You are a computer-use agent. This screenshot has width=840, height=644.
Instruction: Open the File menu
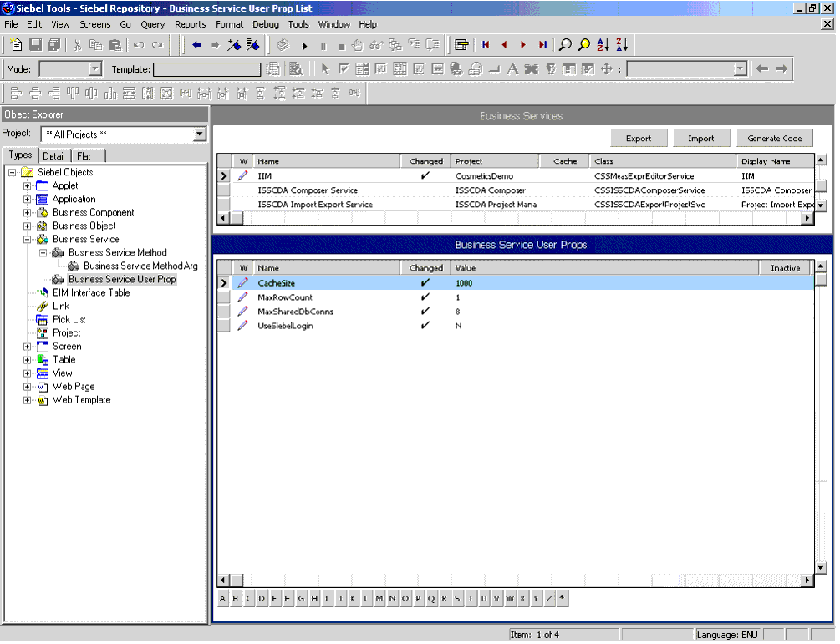[11, 24]
